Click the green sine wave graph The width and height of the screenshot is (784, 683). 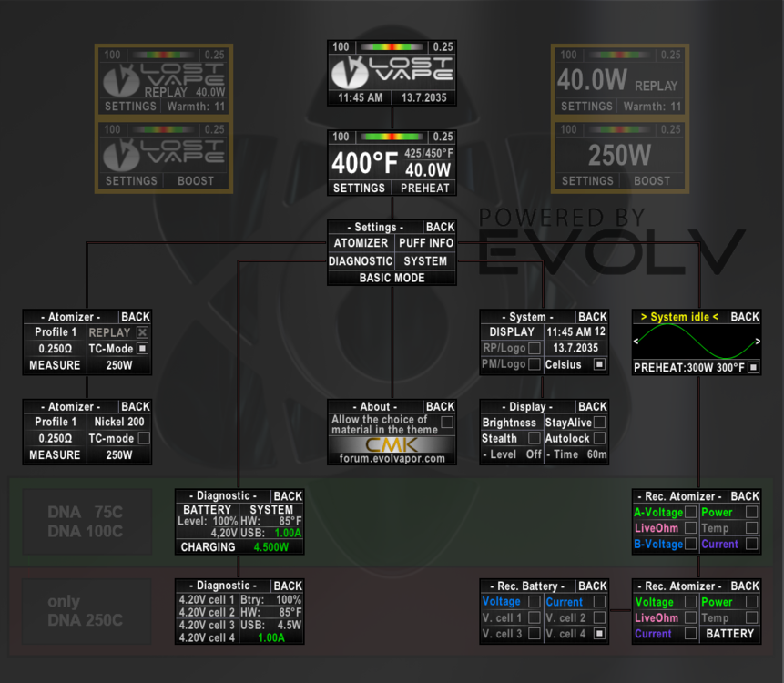point(697,341)
